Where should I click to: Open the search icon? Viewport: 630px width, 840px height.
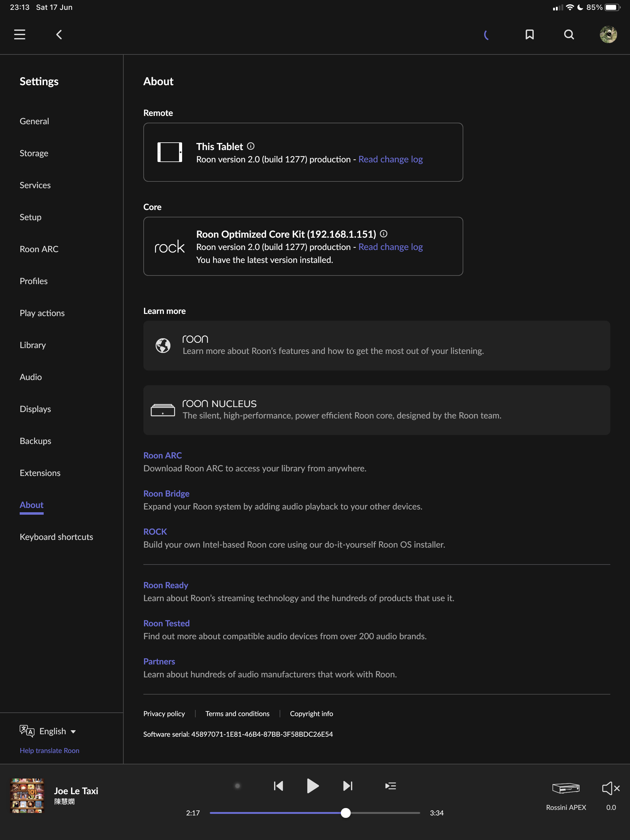coord(569,34)
